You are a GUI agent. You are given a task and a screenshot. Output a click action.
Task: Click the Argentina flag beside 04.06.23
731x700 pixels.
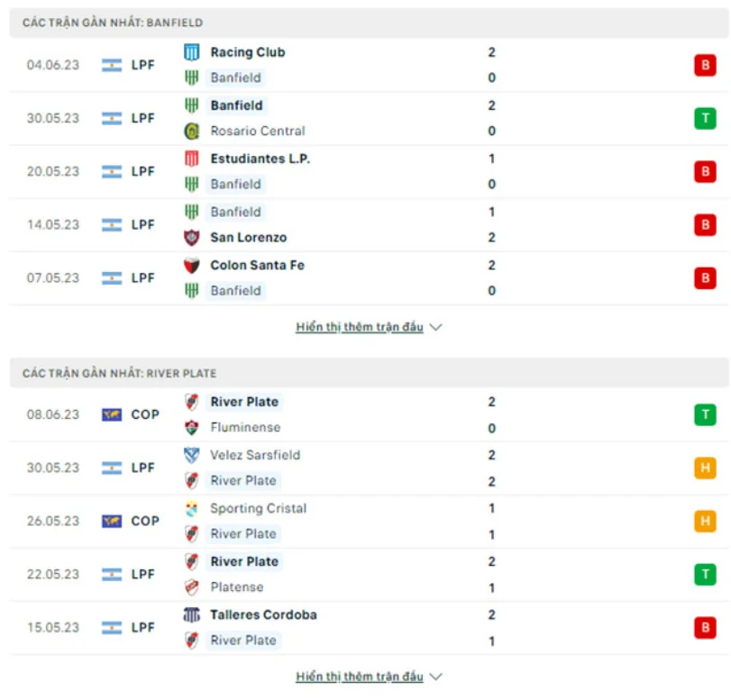110,65
